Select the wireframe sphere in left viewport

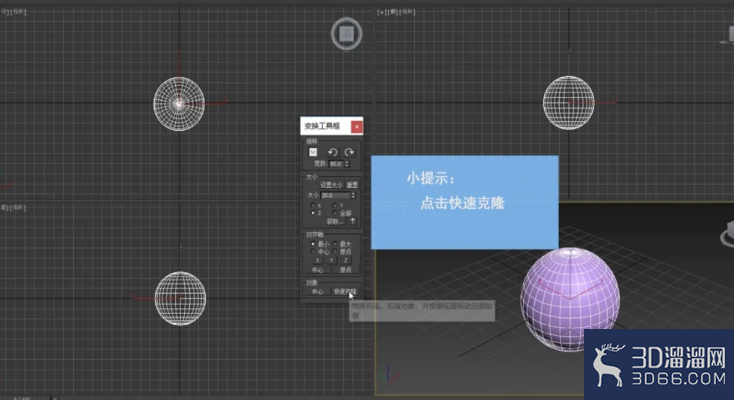tap(180, 298)
